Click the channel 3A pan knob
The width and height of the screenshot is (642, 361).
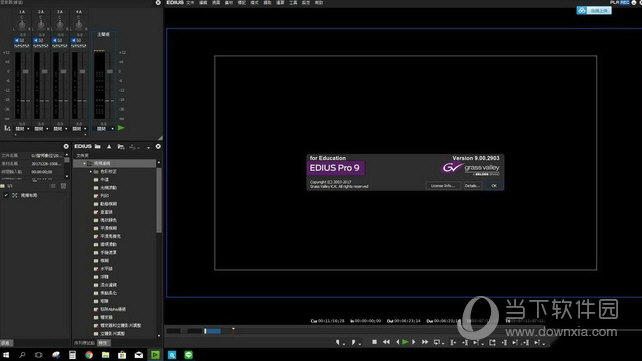60,25
